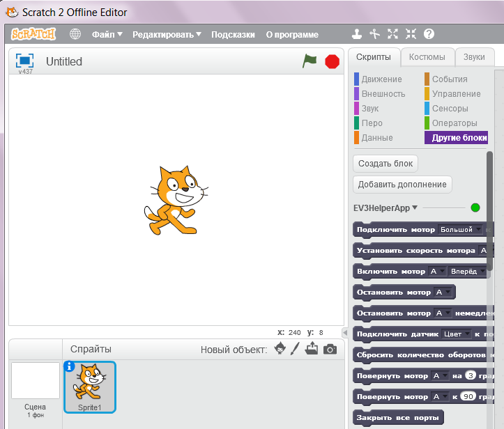Open the Редактировать menu

167,34
